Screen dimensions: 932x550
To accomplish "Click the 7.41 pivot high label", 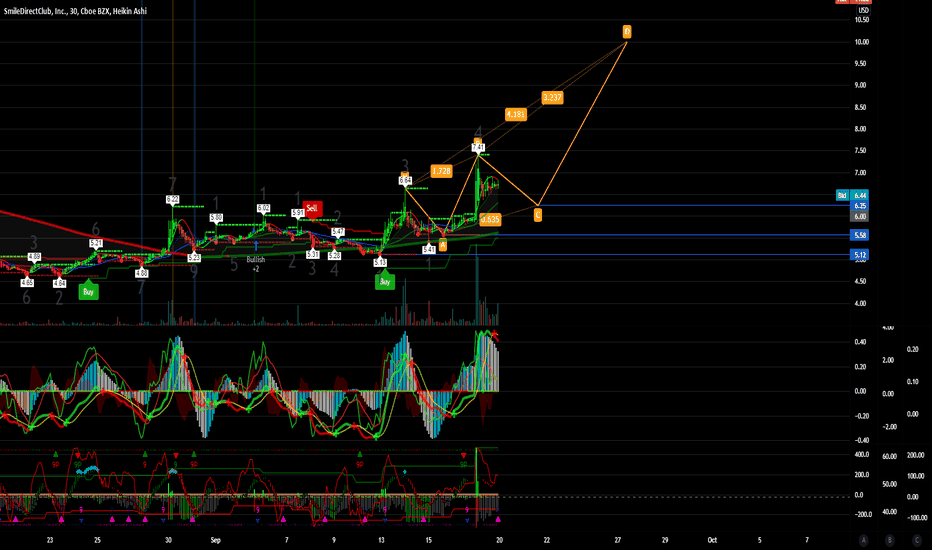I will pos(478,147).
